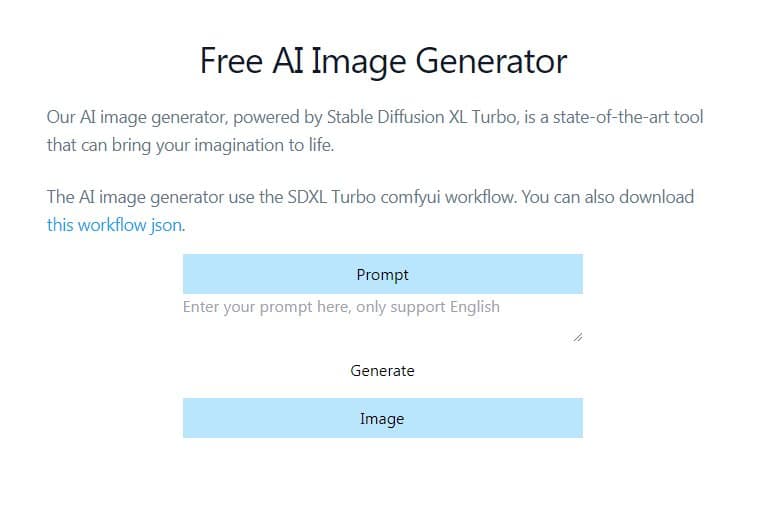Click the "this workflow json" link
Viewport: 757px width, 517px height.
pyautogui.click(x=114, y=225)
